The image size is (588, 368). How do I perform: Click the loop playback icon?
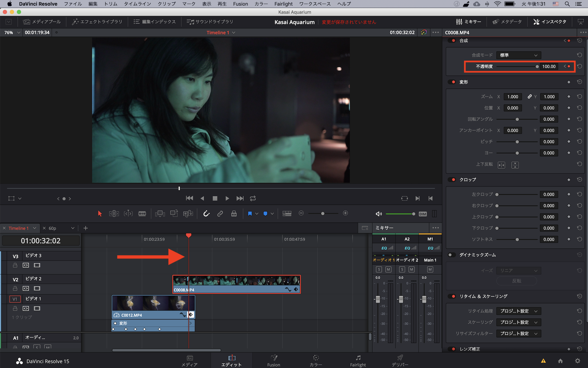point(253,198)
